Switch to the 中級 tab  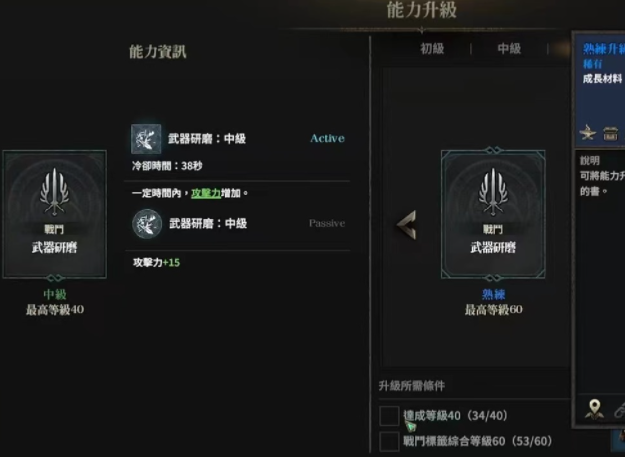(509, 49)
